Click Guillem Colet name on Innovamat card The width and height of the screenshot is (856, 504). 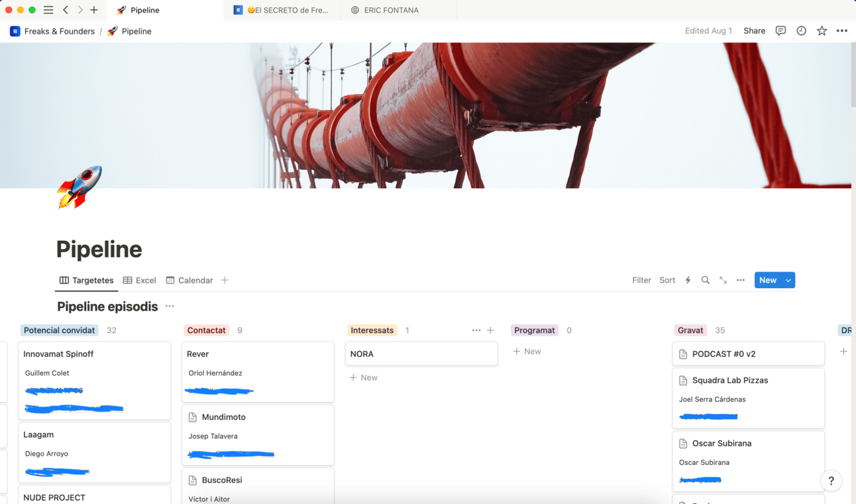click(x=47, y=373)
